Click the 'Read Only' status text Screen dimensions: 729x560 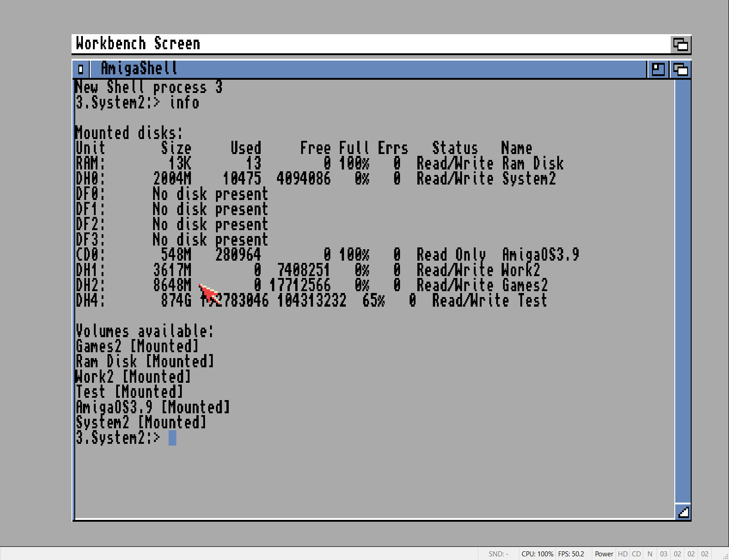point(451,255)
